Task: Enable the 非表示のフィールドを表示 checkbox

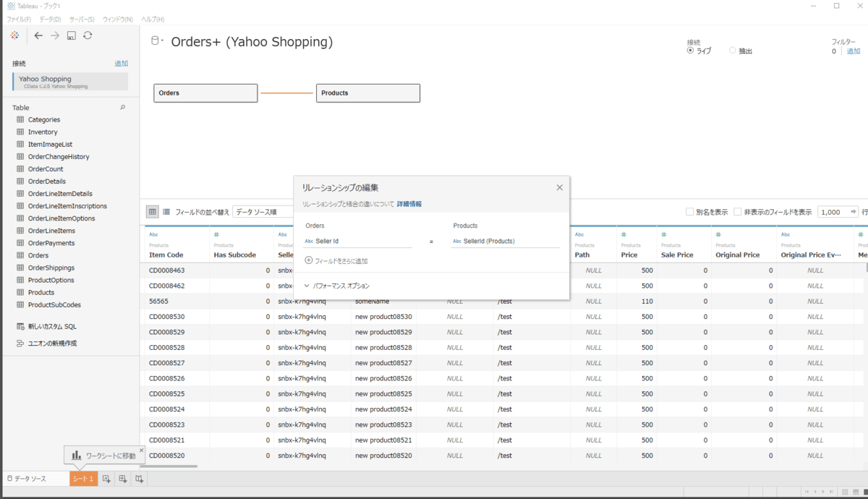Action: point(737,212)
